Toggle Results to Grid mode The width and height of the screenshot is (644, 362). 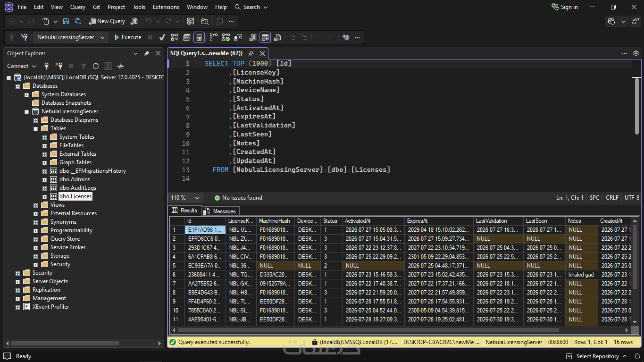[x=265, y=37]
